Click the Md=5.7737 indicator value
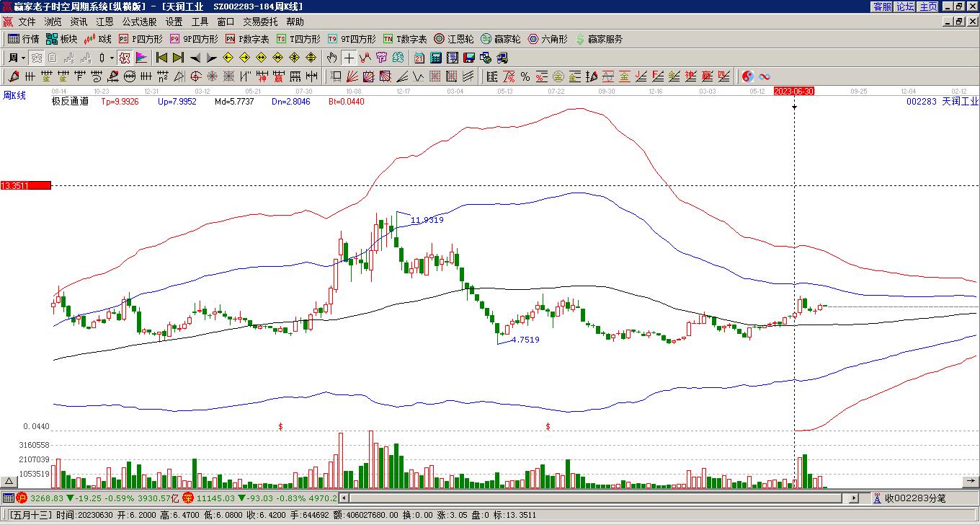This screenshot has width=980, height=525. (234, 102)
